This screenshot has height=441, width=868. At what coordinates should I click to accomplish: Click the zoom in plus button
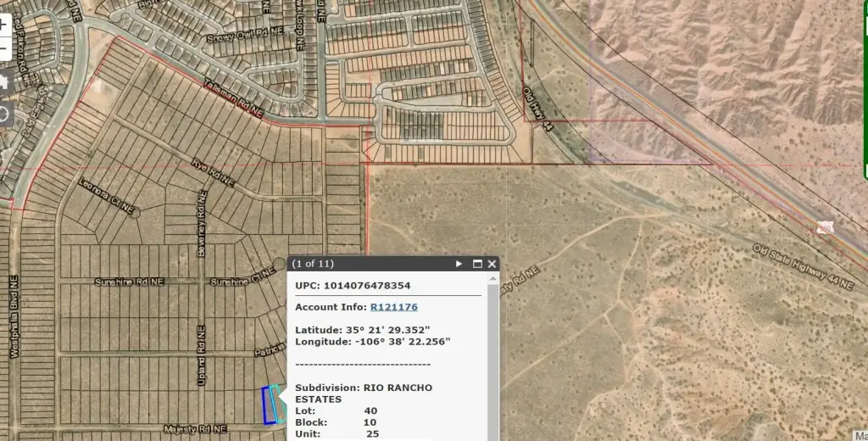(x=3, y=25)
